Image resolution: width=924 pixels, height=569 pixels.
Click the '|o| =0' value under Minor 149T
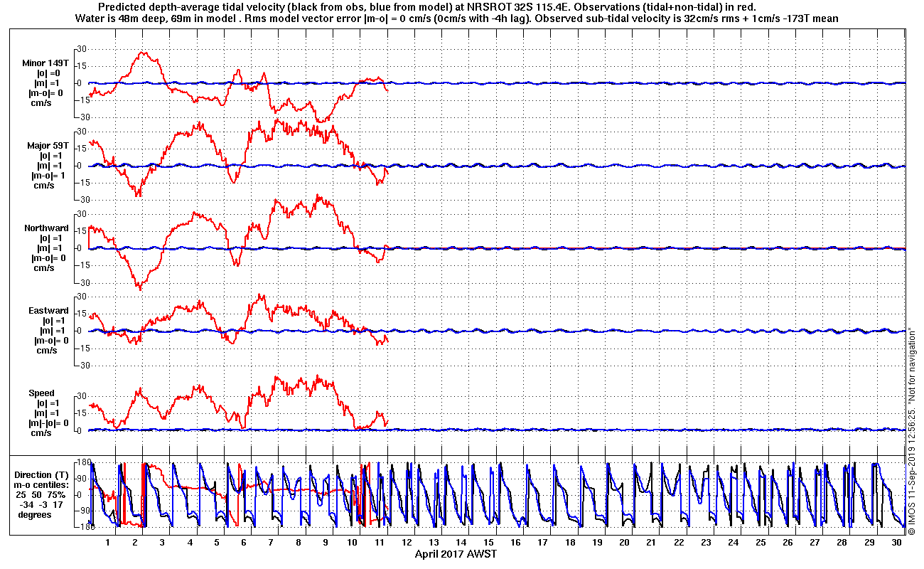[49, 73]
